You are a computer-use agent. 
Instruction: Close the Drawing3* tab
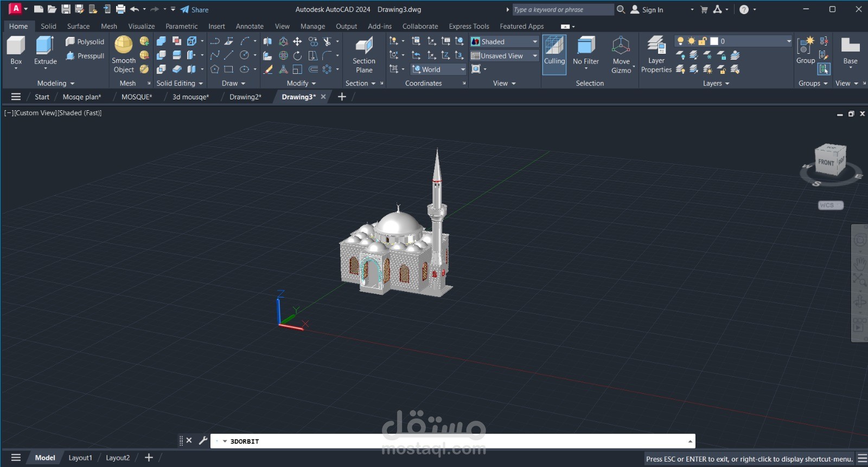tap(323, 97)
